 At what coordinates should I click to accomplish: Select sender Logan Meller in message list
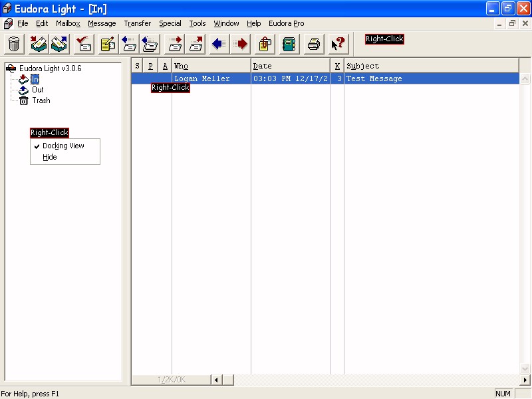(202, 78)
